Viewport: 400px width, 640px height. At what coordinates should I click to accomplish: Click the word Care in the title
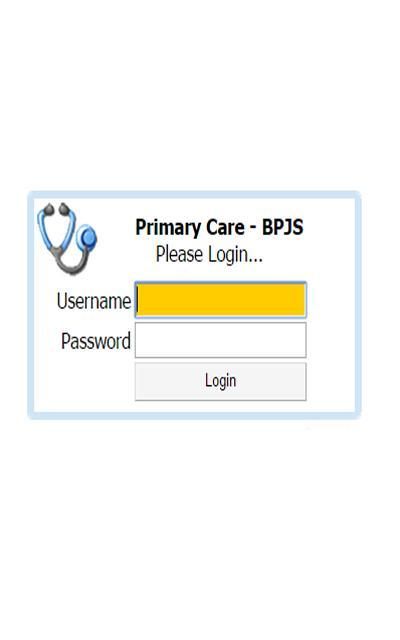[x=225, y=227]
